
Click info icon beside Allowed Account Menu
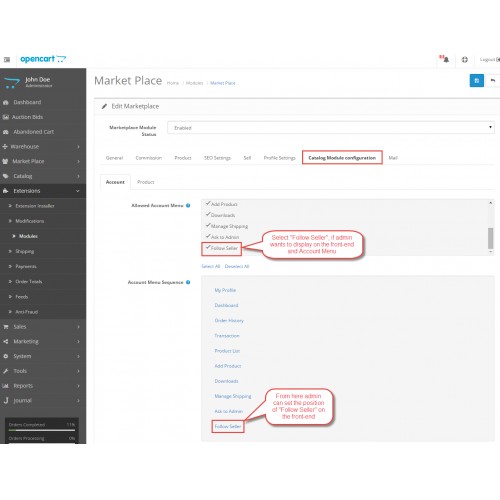pyautogui.click(x=188, y=206)
